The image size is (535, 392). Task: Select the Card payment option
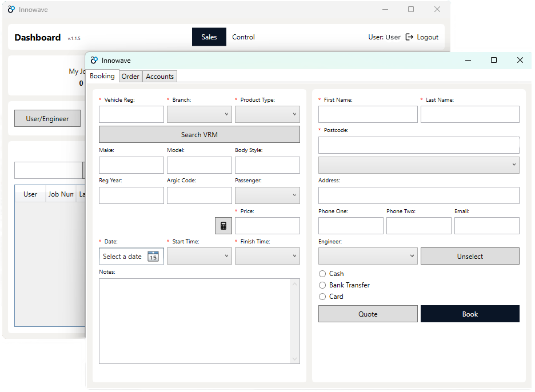click(x=322, y=297)
